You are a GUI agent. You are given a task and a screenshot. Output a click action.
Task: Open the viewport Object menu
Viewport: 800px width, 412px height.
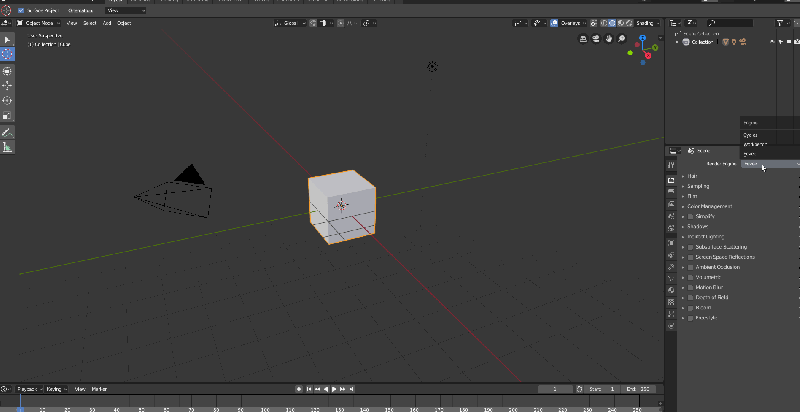pos(124,23)
